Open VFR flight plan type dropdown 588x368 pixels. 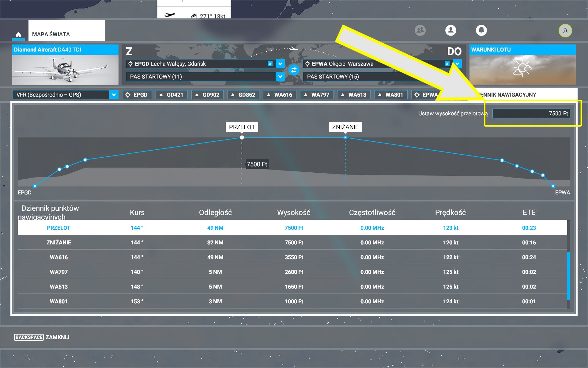(x=114, y=95)
